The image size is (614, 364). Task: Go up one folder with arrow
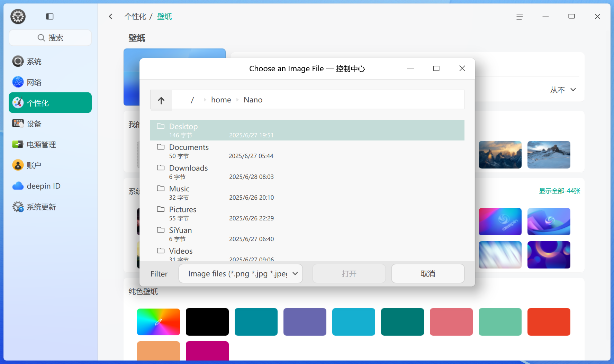tap(161, 100)
